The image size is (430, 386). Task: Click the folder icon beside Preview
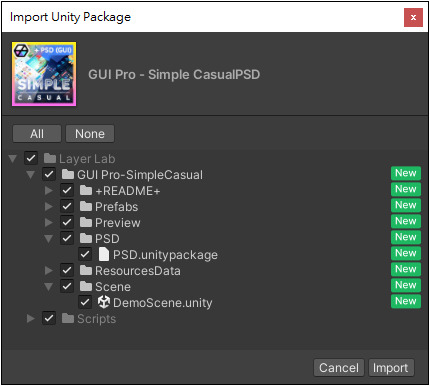[86, 222]
